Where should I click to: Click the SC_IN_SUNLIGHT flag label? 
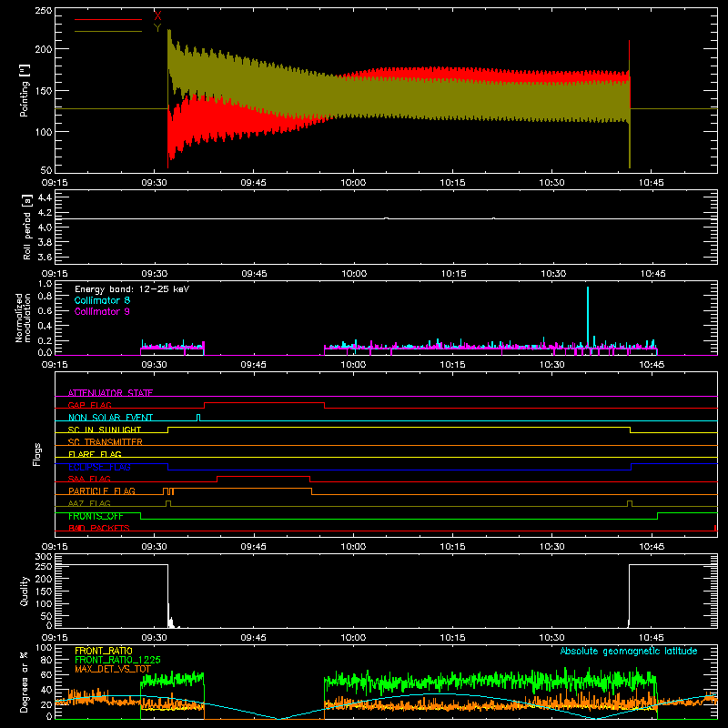[x=105, y=430]
